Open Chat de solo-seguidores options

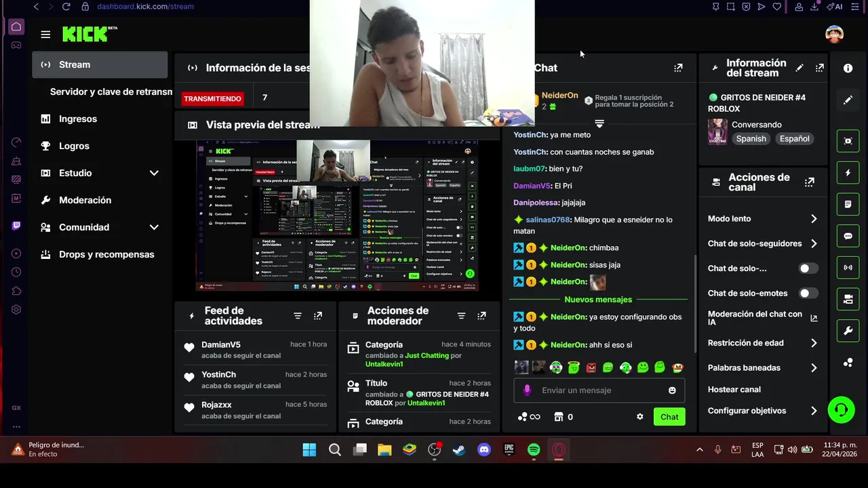[763, 243]
